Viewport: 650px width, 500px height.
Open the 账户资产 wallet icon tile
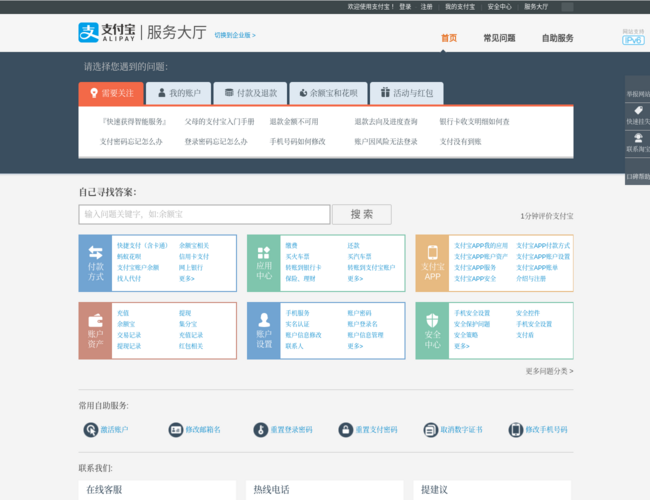pos(95,331)
